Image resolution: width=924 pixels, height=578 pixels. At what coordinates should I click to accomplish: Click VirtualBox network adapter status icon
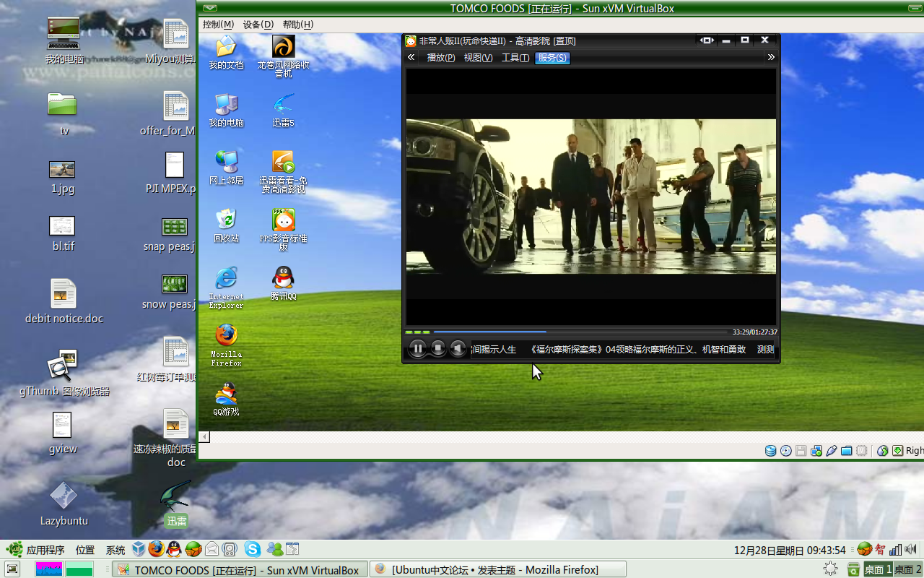click(x=816, y=451)
